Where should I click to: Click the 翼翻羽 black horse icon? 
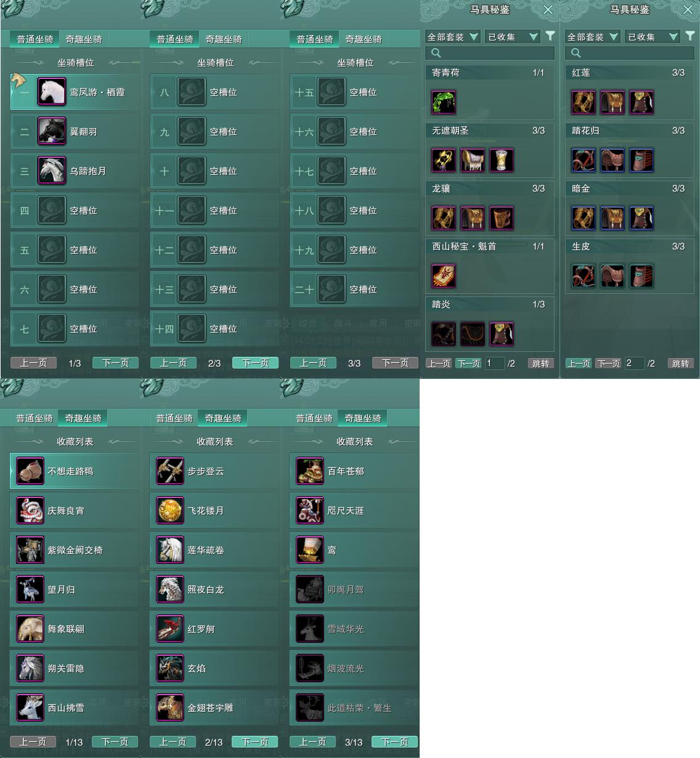click(52, 131)
